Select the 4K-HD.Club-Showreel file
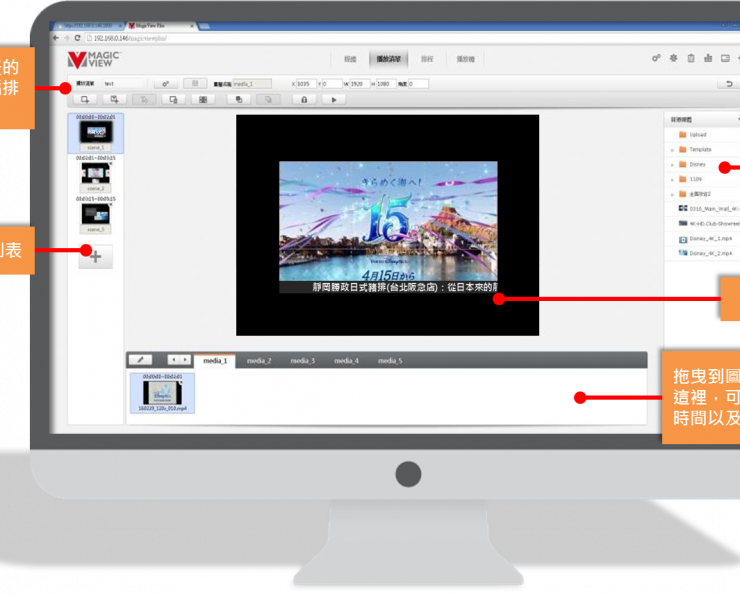 709,224
